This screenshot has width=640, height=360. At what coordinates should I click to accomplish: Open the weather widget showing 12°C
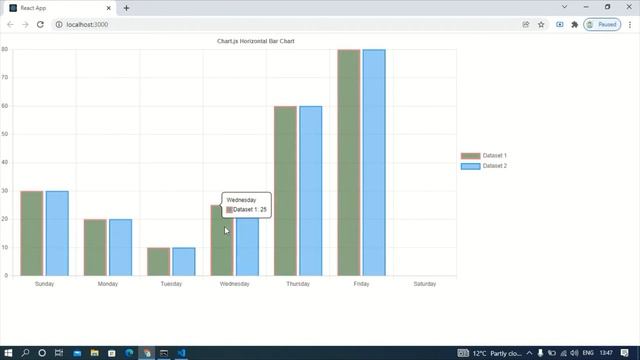click(489, 353)
